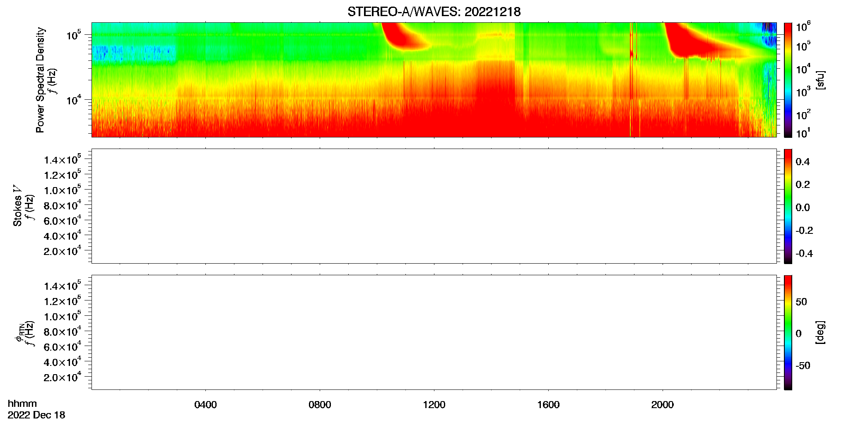868x447 pixels.
Task: Click the 10^1 label on the sfu color bar
Action: click(x=803, y=132)
